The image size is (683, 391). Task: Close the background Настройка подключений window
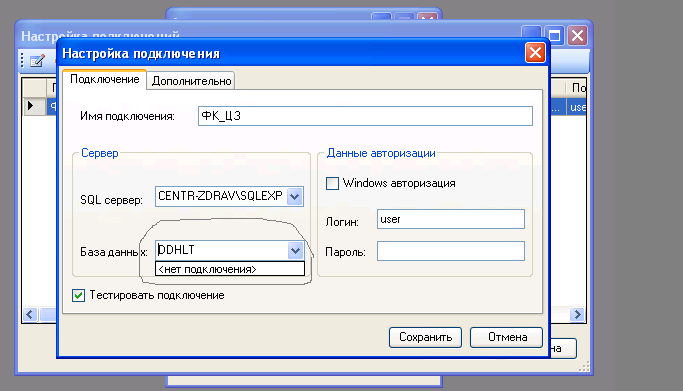coord(577,35)
